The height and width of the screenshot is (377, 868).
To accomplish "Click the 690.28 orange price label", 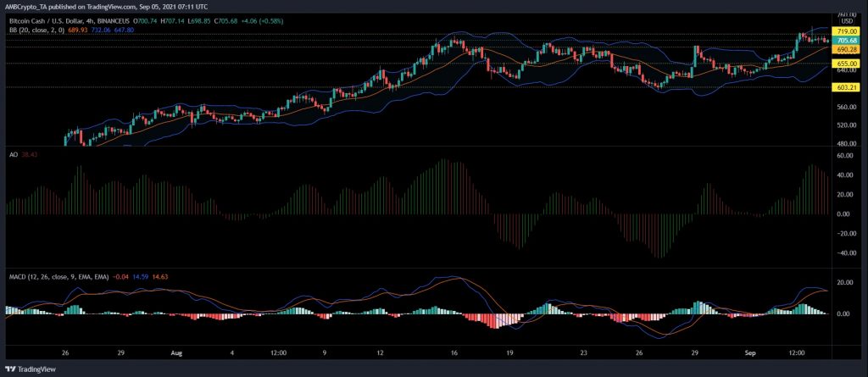I will tap(847, 50).
